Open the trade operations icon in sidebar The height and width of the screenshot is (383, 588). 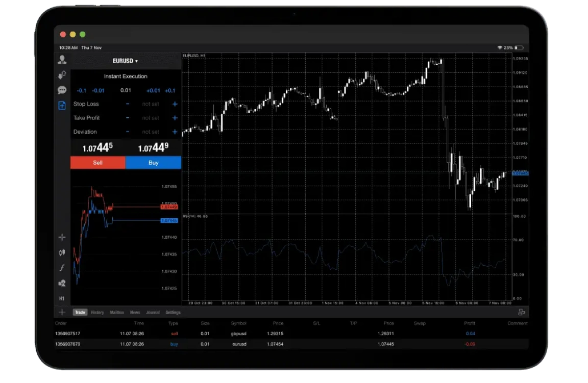[62, 74]
